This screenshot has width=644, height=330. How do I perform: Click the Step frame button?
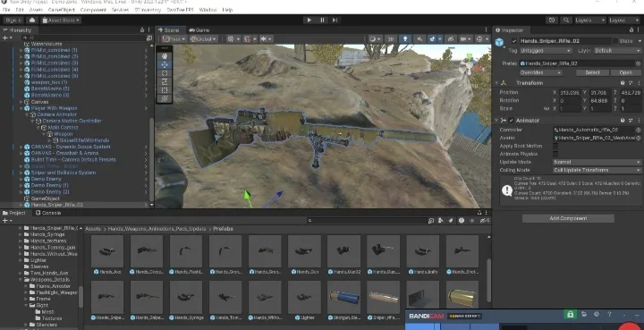tap(335, 20)
